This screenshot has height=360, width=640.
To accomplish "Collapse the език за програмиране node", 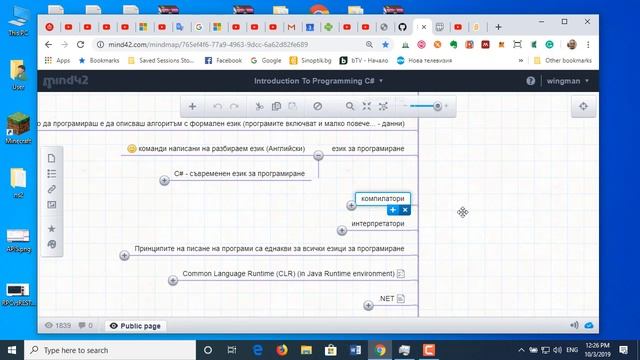I will 318,156.
